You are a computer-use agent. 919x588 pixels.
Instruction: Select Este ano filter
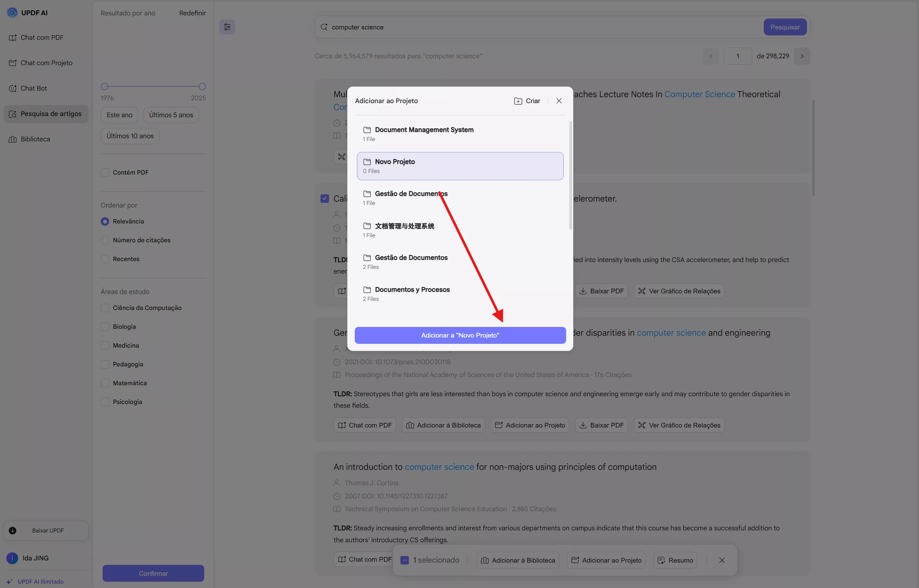coord(120,115)
